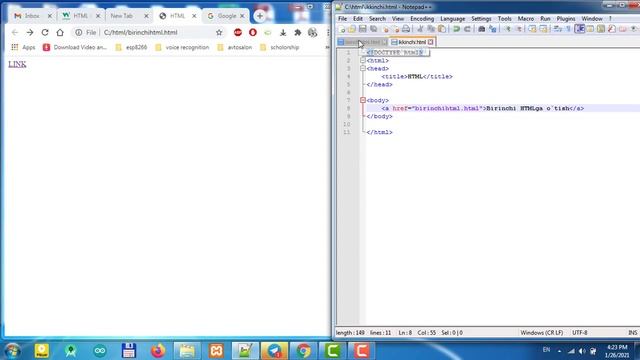The image size is (640, 360).
Task: Click the Save icon in Notepad++ toolbar
Action: 362,29
